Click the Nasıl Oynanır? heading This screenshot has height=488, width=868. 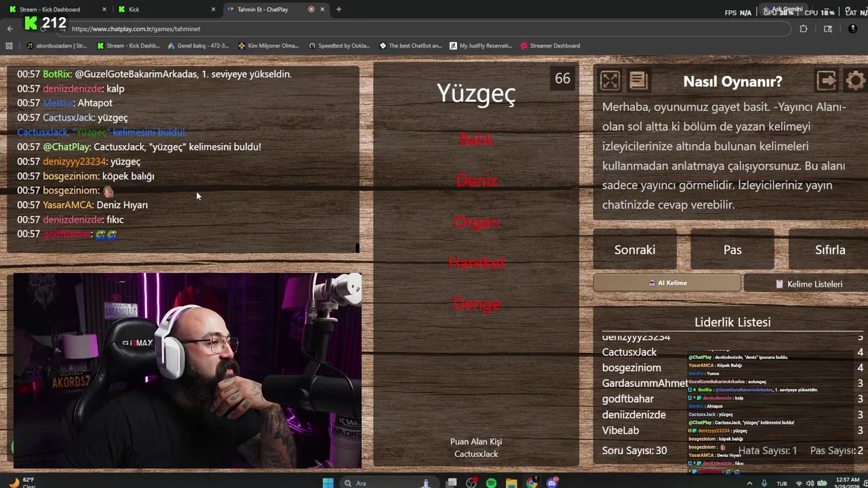coord(732,81)
